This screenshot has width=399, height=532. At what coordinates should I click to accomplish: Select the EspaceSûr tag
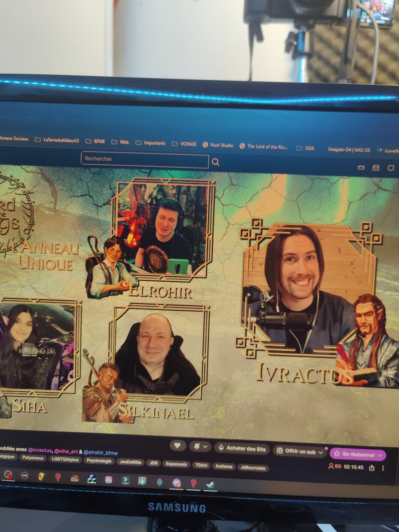pyautogui.click(x=176, y=464)
